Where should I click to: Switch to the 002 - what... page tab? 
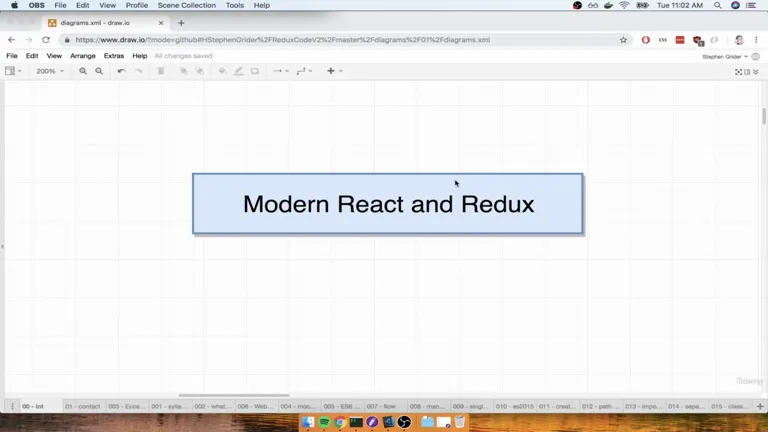point(213,406)
